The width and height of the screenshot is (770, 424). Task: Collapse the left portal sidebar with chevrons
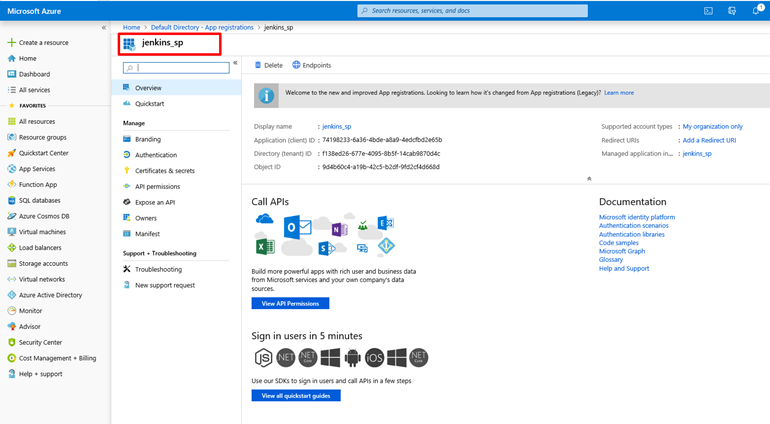point(104,28)
